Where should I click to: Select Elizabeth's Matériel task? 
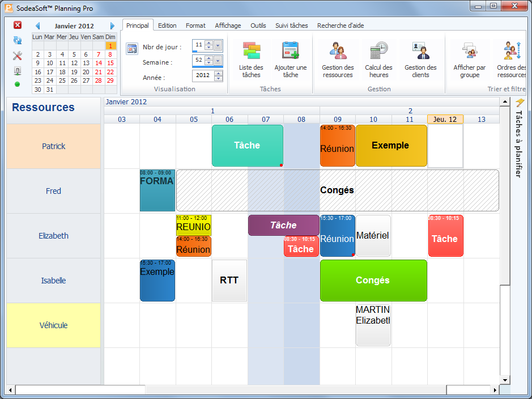point(373,236)
